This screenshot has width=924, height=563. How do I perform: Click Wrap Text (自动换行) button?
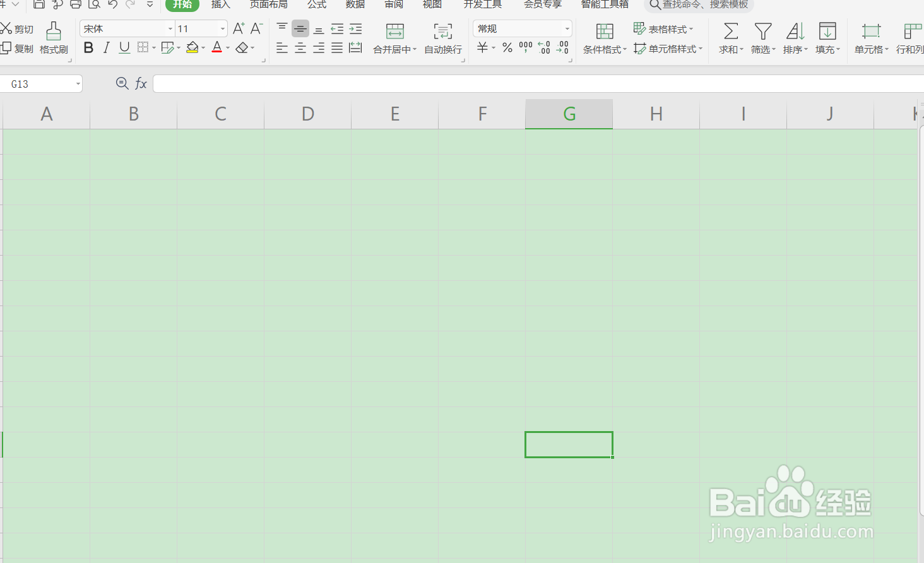click(x=443, y=39)
